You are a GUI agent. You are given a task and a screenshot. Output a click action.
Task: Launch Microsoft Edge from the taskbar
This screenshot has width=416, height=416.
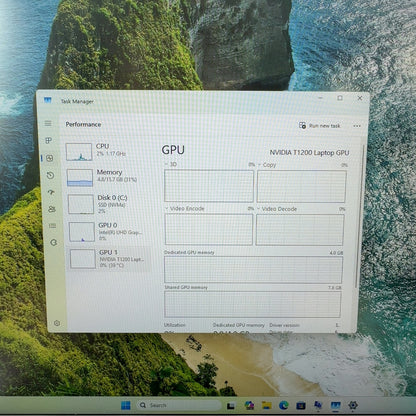pos(284,405)
